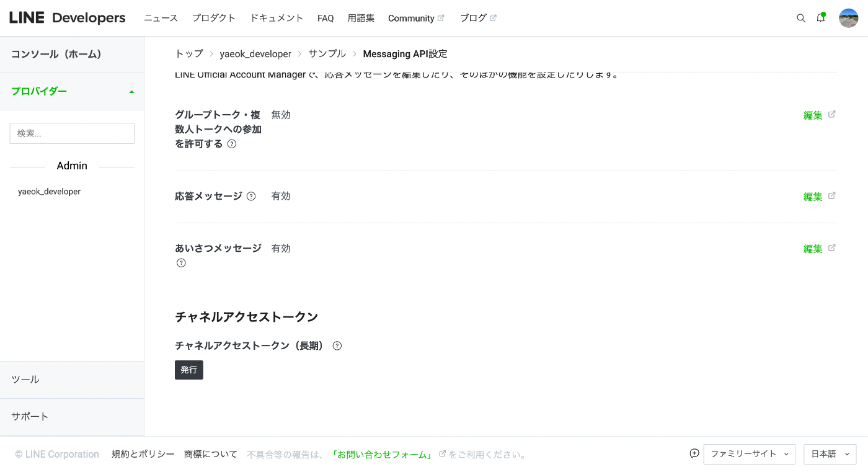Open the ニュース menu item

coord(161,18)
